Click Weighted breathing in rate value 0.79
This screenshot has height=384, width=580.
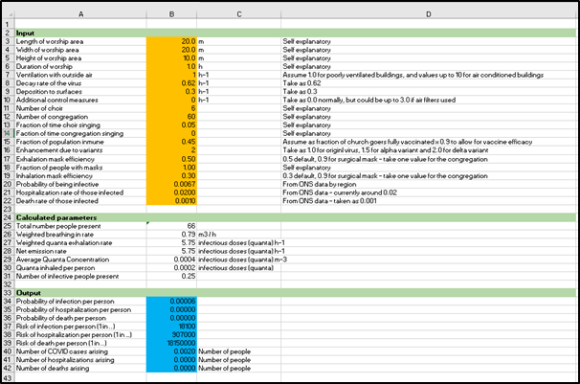click(172, 235)
